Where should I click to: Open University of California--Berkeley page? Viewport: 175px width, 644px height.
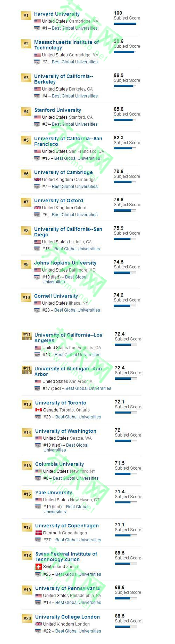64,79
